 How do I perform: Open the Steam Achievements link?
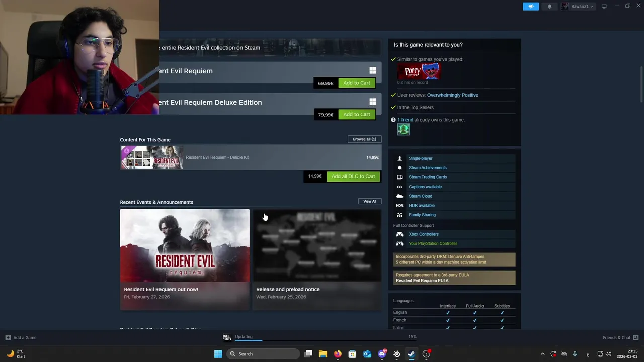coord(427,168)
